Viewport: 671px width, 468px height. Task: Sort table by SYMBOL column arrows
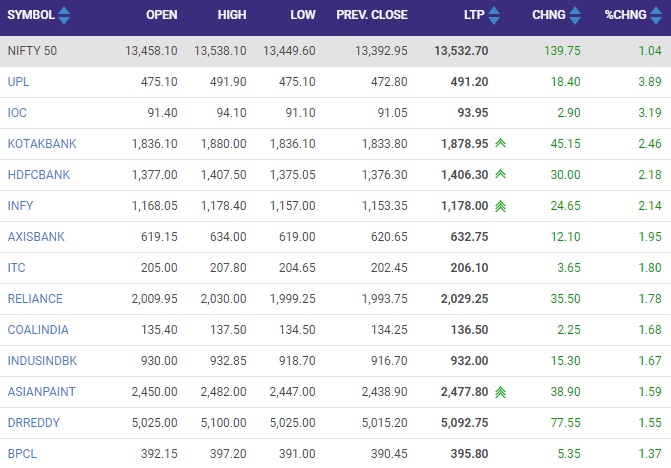click(64, 15)
